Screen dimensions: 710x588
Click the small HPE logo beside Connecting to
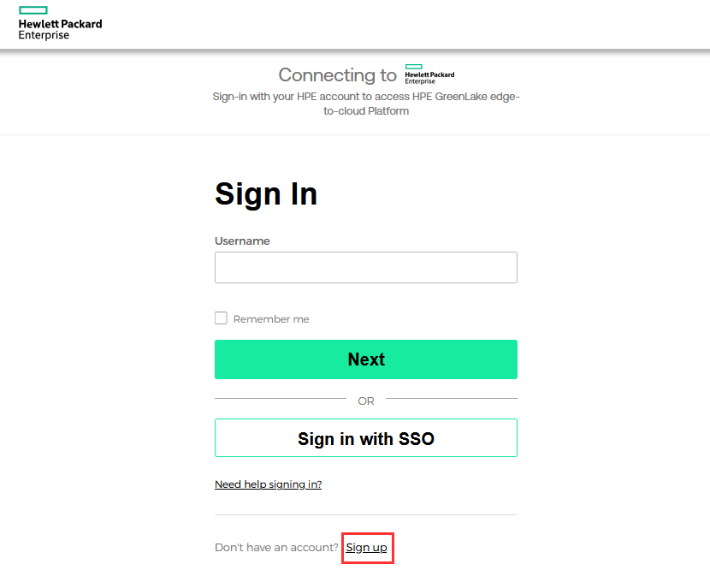point(429,74)
